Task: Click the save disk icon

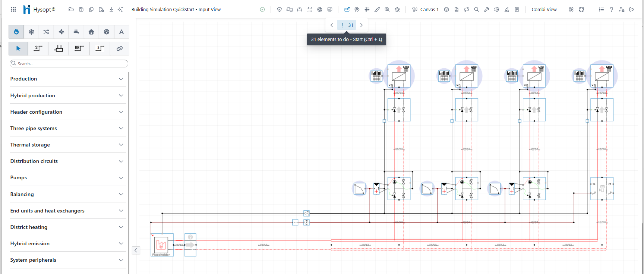Action: click(x=81, y=10)
